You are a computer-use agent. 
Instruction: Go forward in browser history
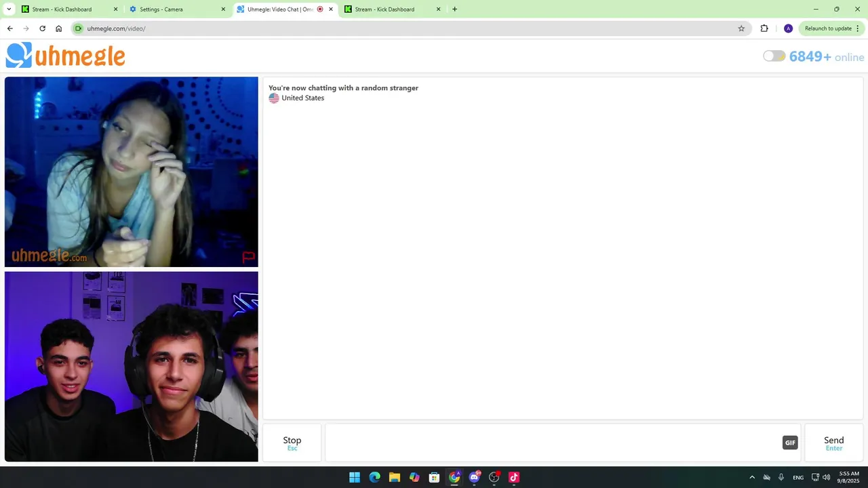pyautogui.click(x=26, y=28)
